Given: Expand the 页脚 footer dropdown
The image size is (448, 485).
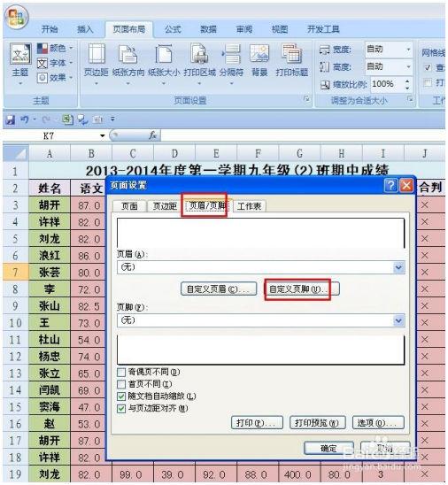Looking at the screenshot, I should click(398, 320).
